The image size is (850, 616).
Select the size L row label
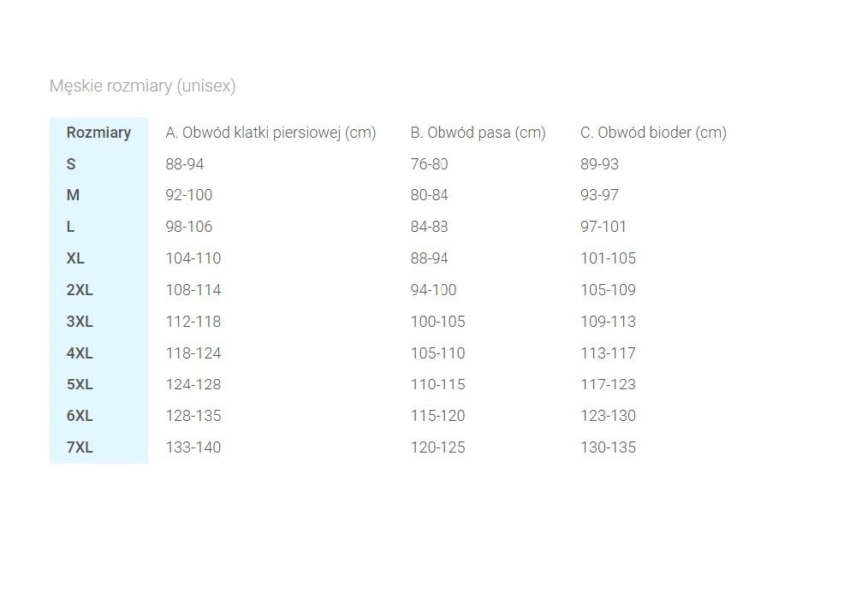click(x=70, y=227)
